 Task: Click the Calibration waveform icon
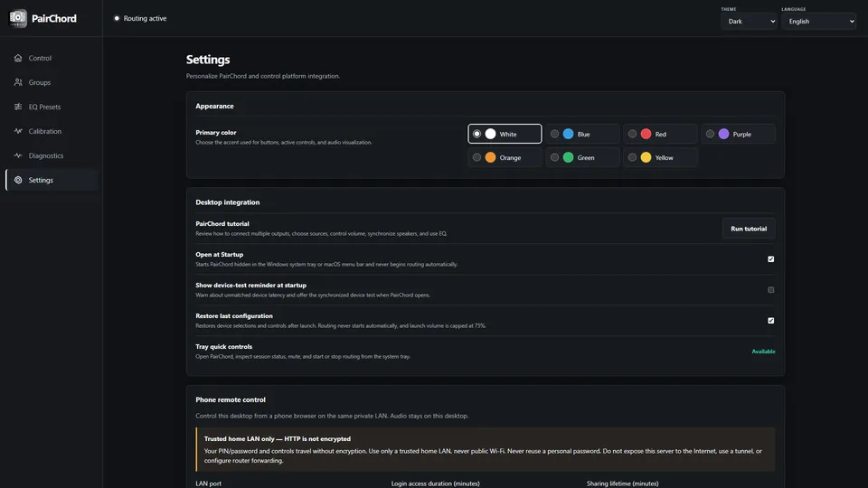[x=18, y=131]
